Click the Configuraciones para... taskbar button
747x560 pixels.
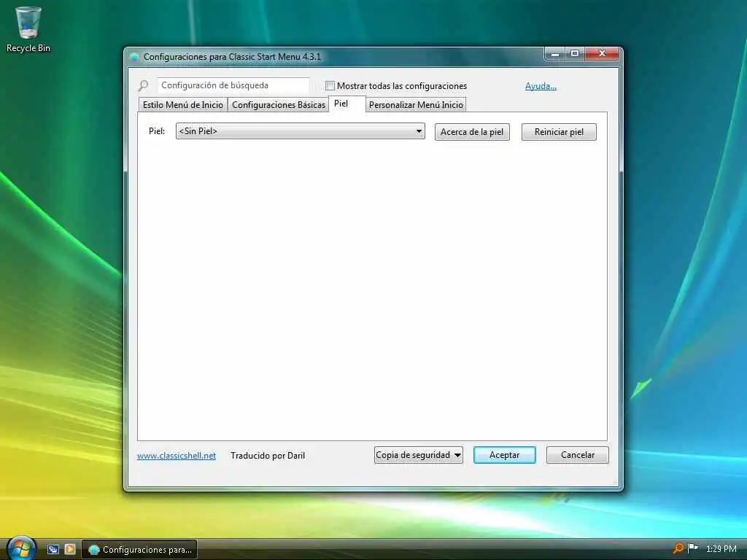(x=139, y=550)
